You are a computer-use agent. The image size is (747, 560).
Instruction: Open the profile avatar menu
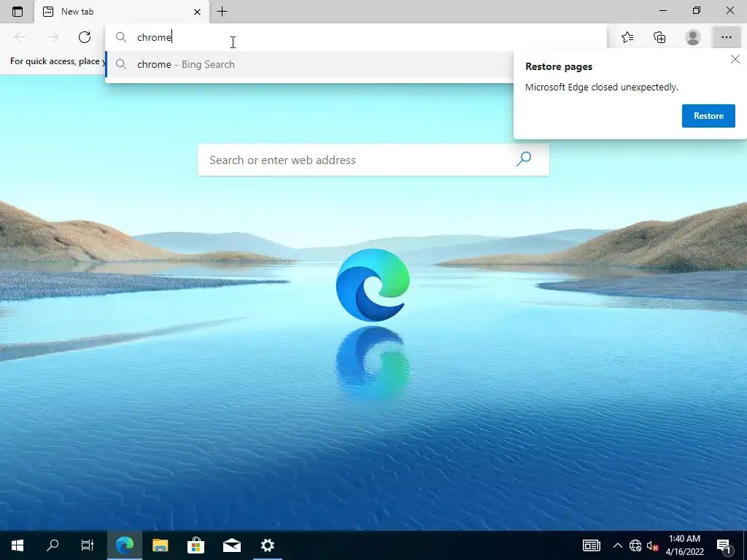(x=693, y=37)
